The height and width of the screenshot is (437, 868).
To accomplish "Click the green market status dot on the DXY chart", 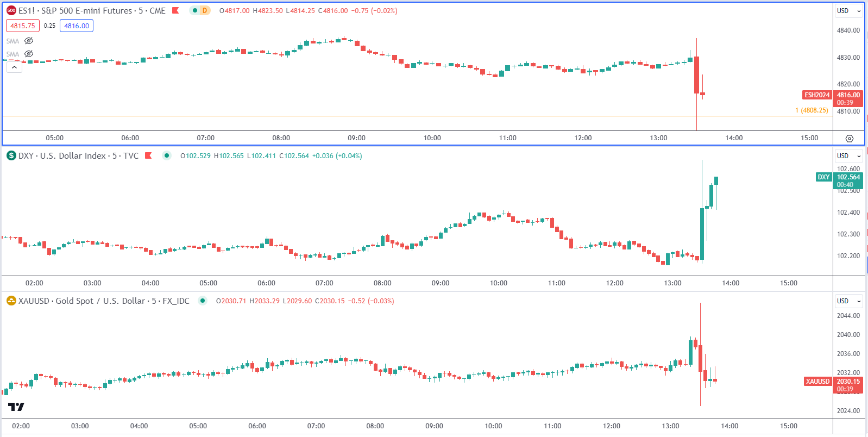I will pos(167,155).
